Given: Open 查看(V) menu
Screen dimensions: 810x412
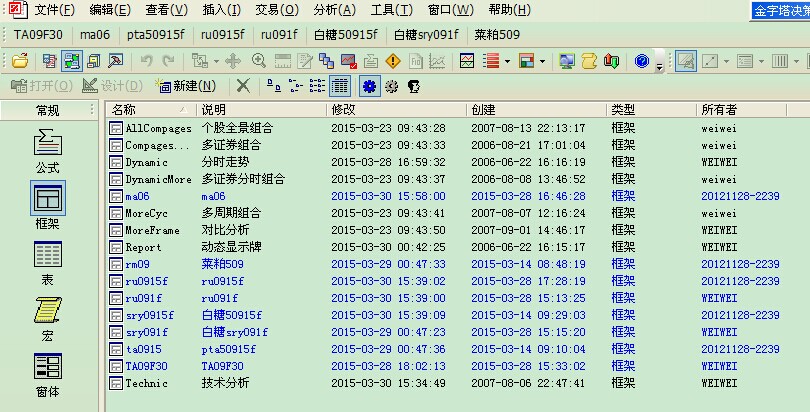Looking at the screenshot, I should point(166,10).
